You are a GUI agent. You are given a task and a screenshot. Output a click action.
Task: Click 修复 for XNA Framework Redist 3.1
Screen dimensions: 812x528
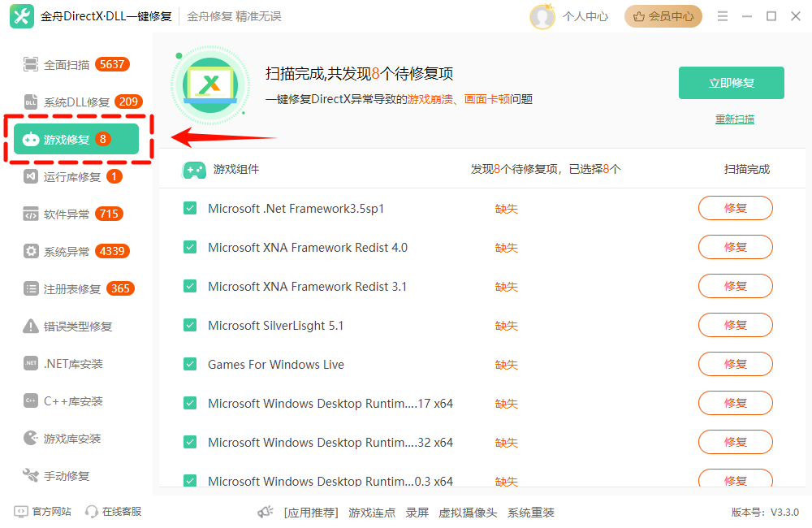[x=736, y=286]
